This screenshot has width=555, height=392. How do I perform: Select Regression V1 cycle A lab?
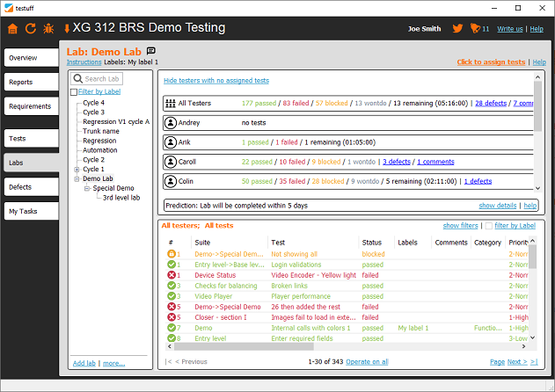coord(116,121)
